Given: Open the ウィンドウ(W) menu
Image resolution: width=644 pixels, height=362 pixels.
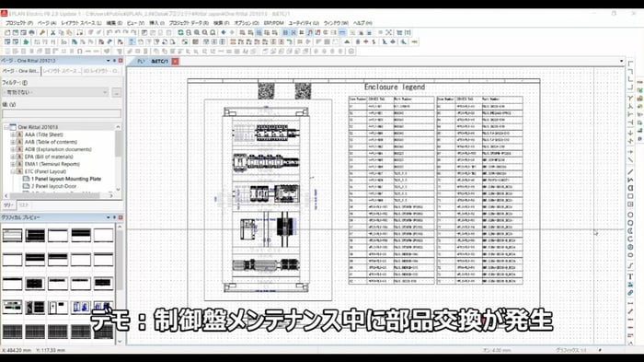Looking at the screenshot, I should [x=336, y=23].
